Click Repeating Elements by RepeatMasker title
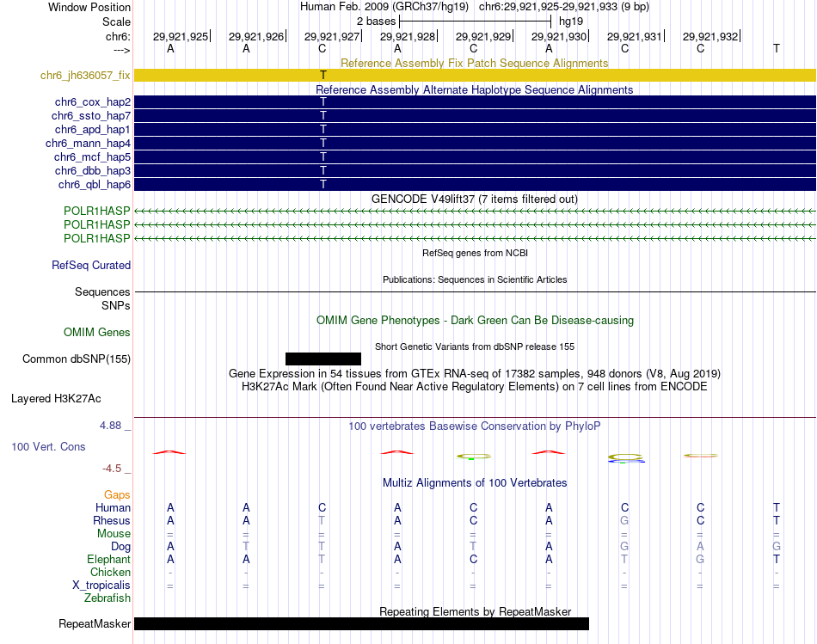 476,611
